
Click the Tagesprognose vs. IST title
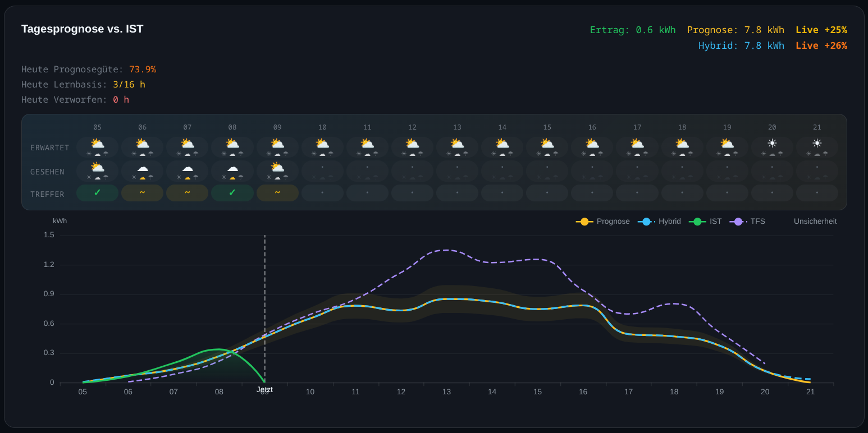83,29
